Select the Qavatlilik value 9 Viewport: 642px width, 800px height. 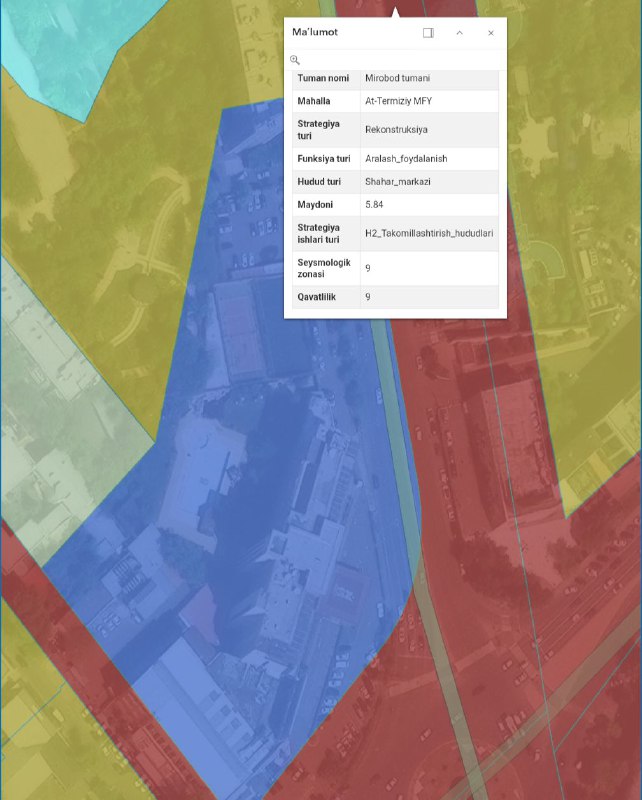pos(368,297)
